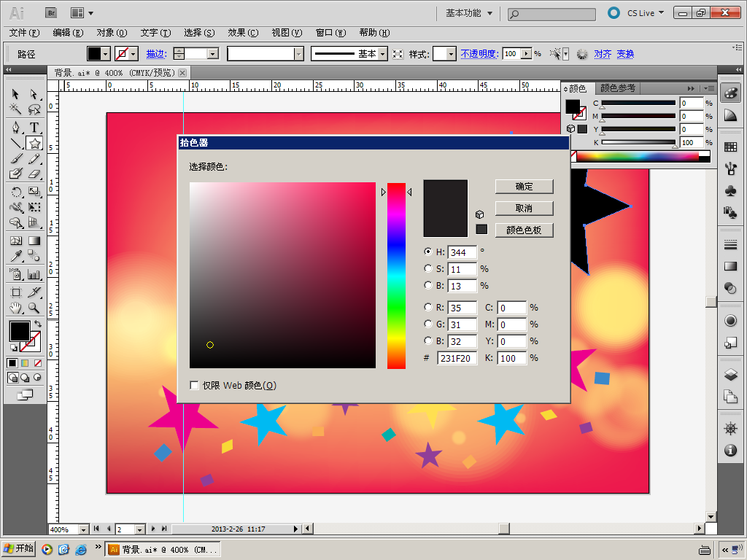Open the 基本 brush definition dropdown
Viewport: 747px width, 560px height.
[x=382, y=54]
